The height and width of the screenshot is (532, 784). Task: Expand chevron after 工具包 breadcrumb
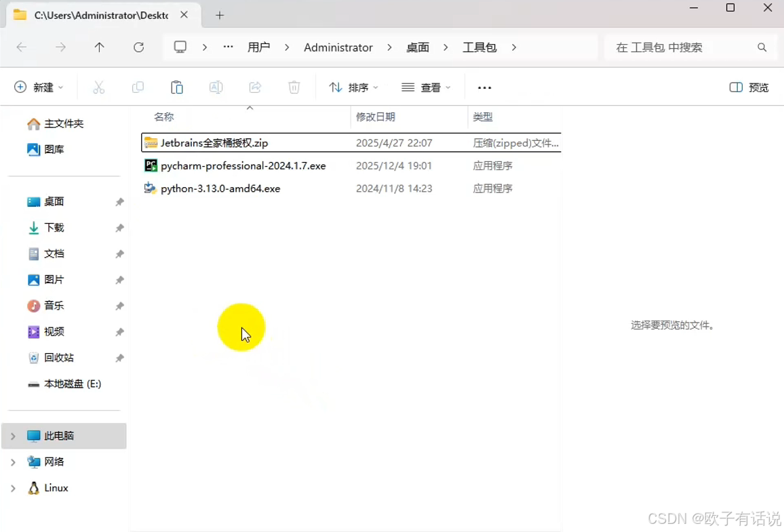click(513, 47)
